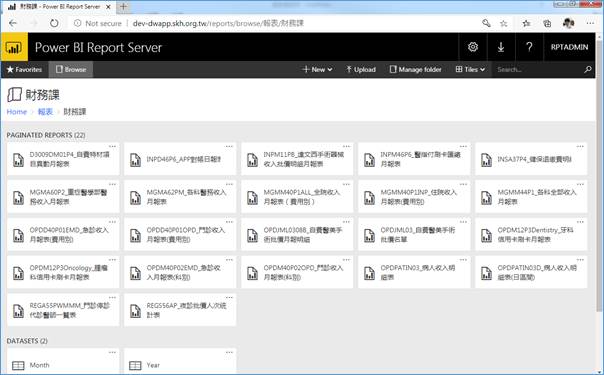This screenshot has width=604, height=375.
Task: Open the OPDJML03088 report icon
Action: 252,235
